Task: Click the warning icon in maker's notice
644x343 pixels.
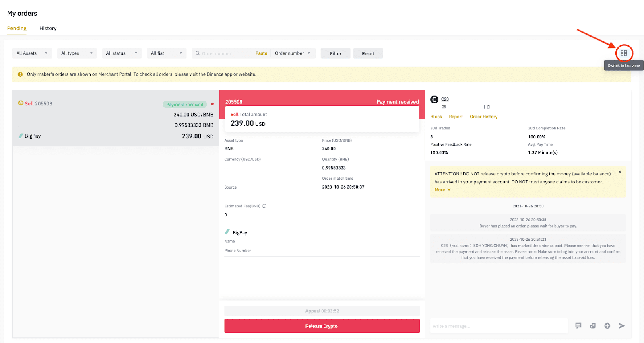Action: coord(20,74)
